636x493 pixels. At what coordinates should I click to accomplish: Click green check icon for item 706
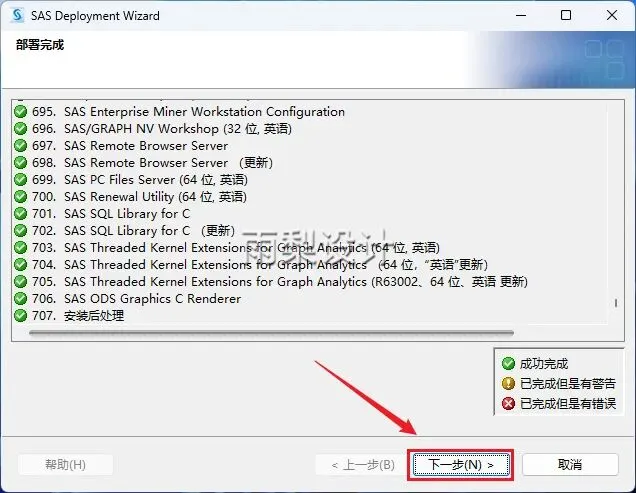[x=20, y=299]
